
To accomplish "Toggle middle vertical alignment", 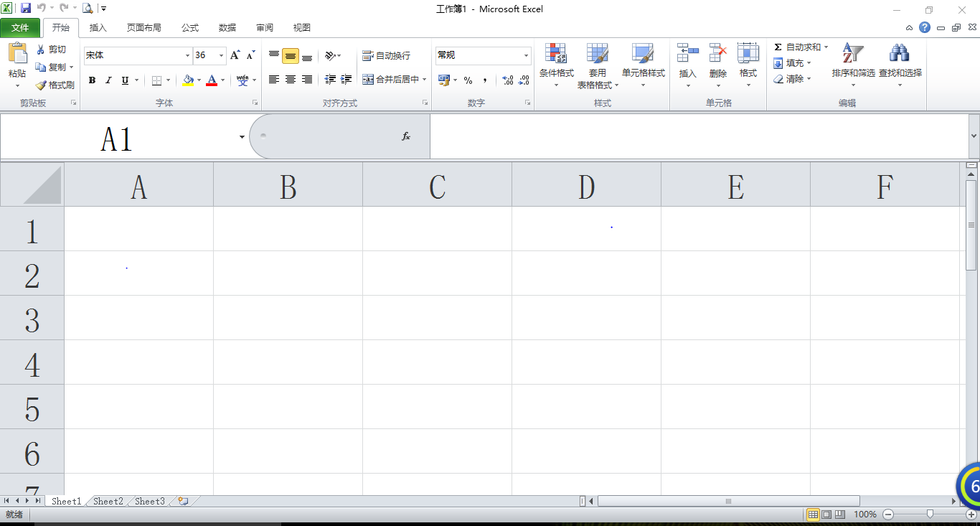I will (291, 56).
